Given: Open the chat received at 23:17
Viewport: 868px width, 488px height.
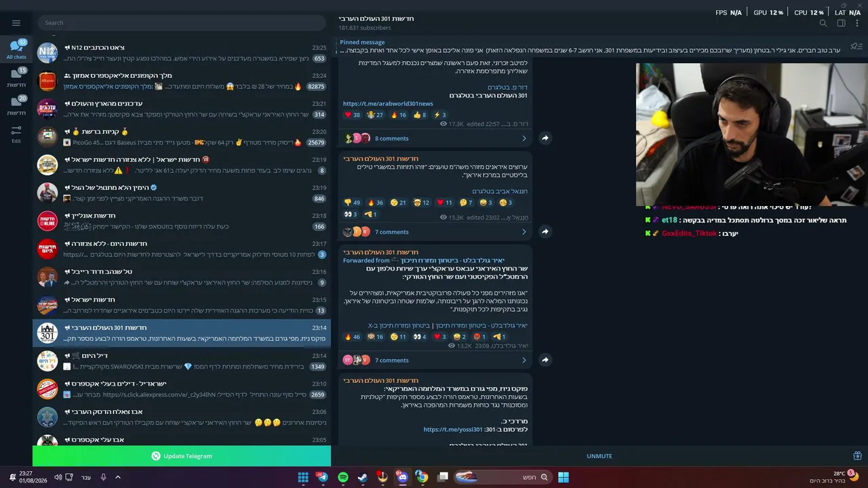Looking at the screenshot, I should click(x=182, y=249).
